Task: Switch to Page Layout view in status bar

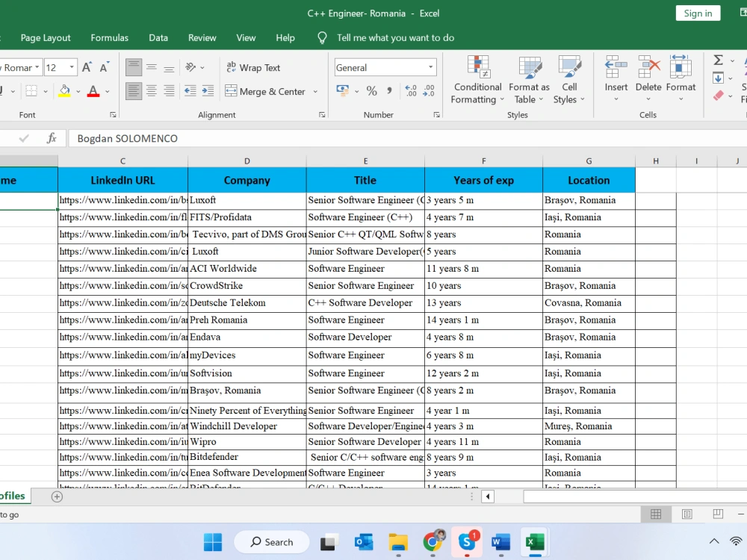Action: 687,514
